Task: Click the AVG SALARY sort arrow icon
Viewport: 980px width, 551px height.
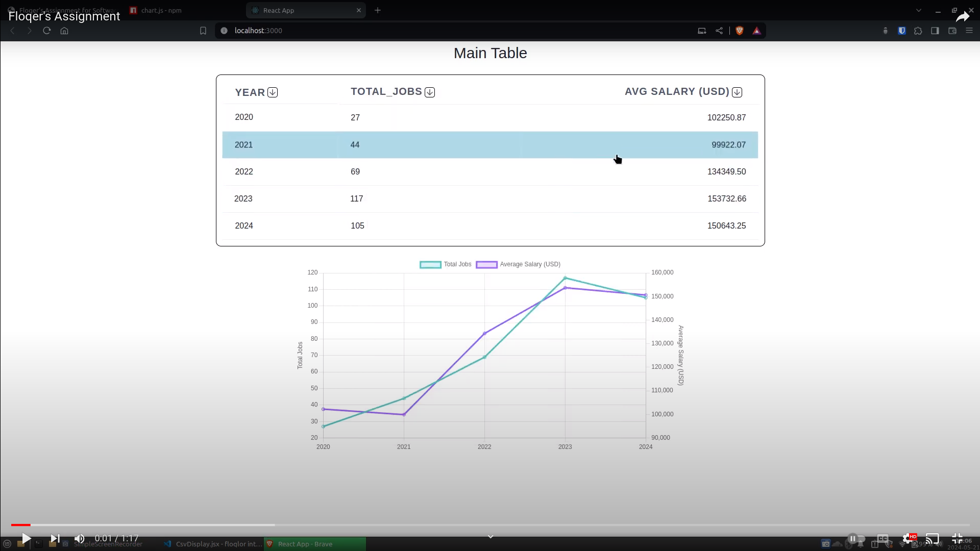Action: 737,92
